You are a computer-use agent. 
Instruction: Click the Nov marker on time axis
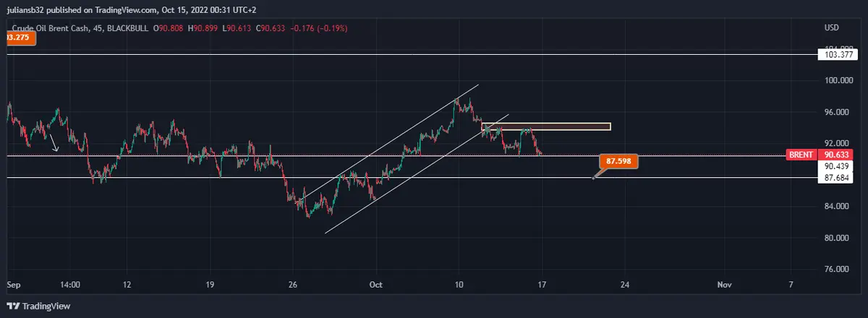(724, 285)
